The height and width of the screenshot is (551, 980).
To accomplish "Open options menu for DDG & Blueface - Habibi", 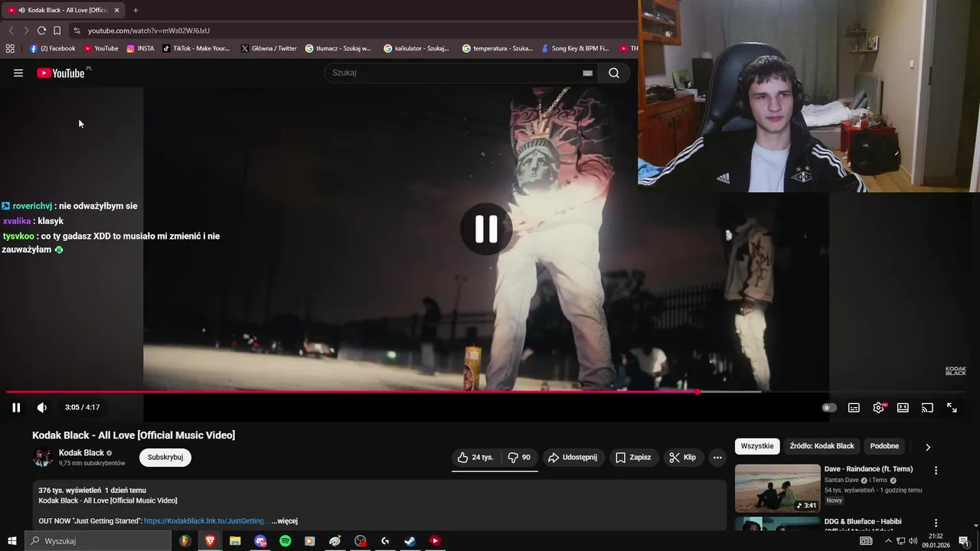I will (936, 523).
